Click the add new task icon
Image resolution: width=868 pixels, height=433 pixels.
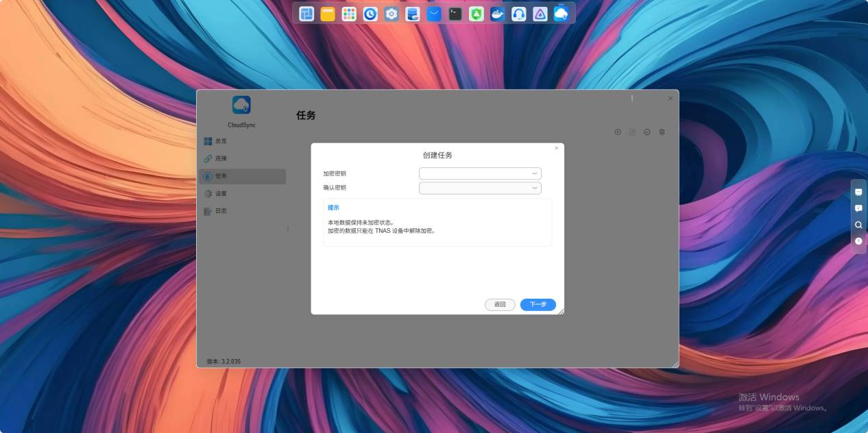point(616,132)
